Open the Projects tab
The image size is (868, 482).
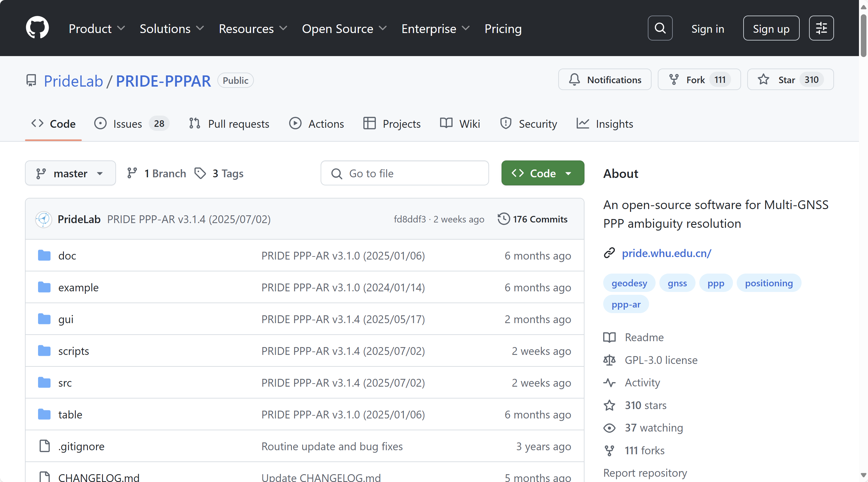pyautogui.click(x=392, y=124)
